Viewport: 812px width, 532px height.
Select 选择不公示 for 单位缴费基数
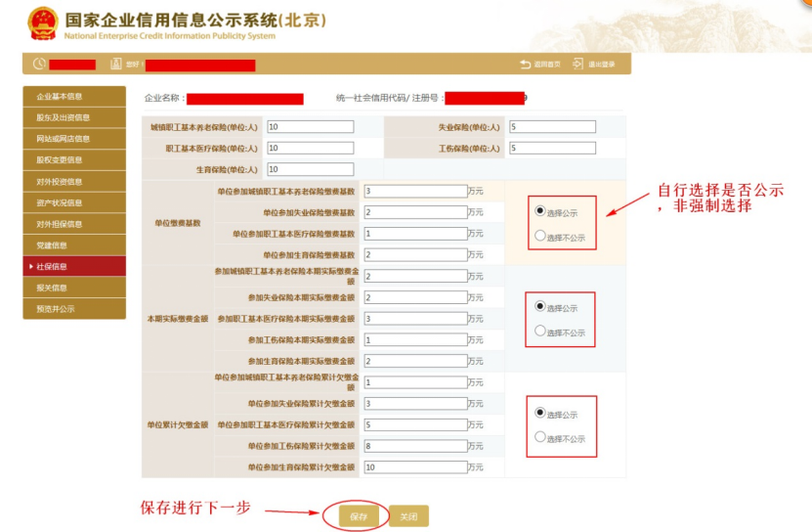[540, 236]
